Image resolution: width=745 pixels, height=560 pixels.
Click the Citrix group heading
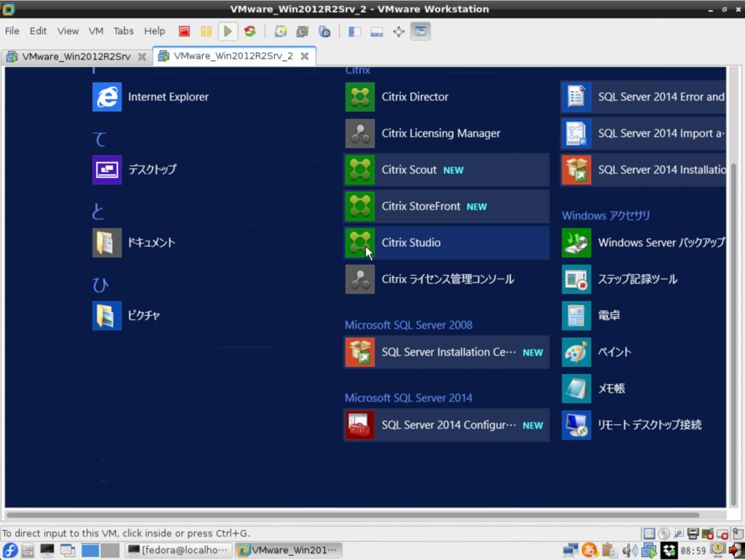point(358,71)
